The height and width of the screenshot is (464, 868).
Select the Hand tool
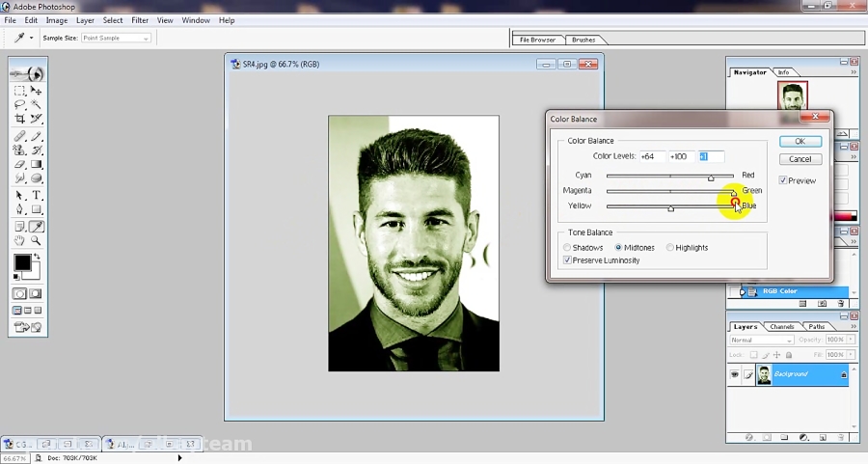click(20, 240)
